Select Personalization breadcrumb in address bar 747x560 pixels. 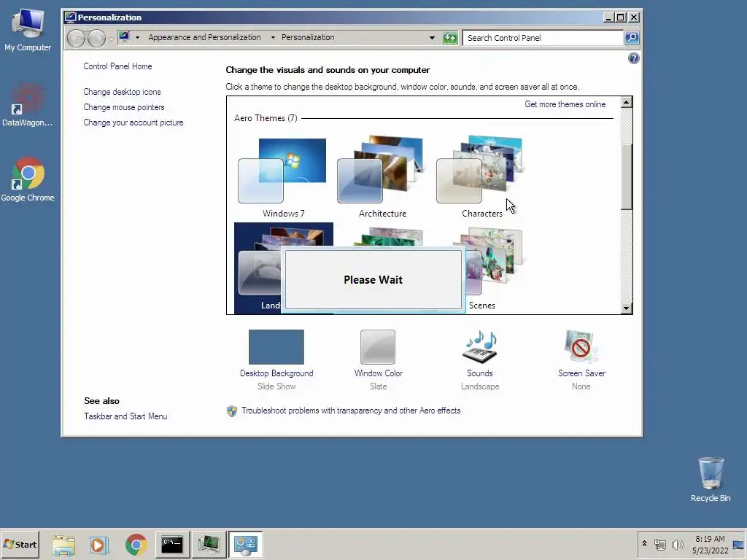[308, 37]
